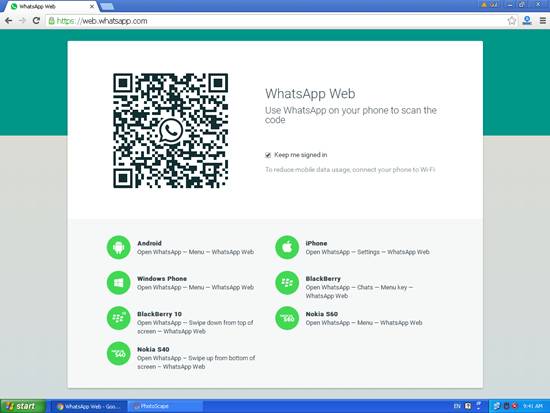Click the 'Windows Phone' heading text
Screen dimensions: 550x413
(162, 279)
